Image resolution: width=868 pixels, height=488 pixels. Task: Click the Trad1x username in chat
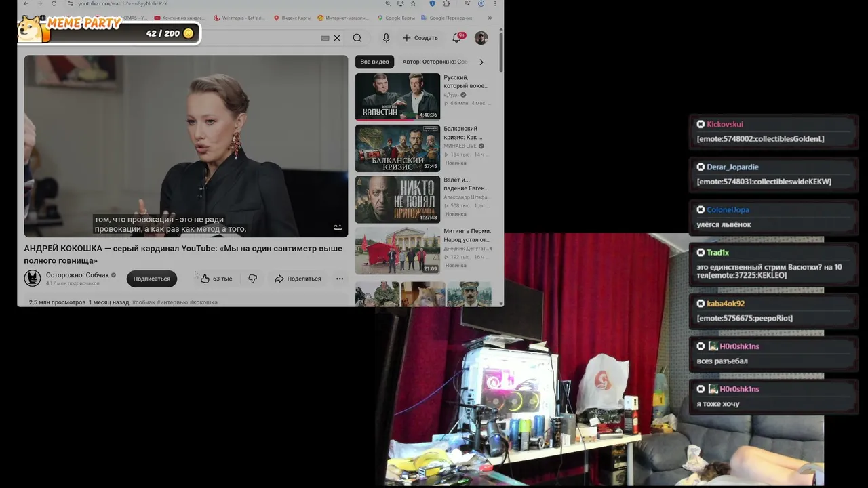tap(717, 252)
